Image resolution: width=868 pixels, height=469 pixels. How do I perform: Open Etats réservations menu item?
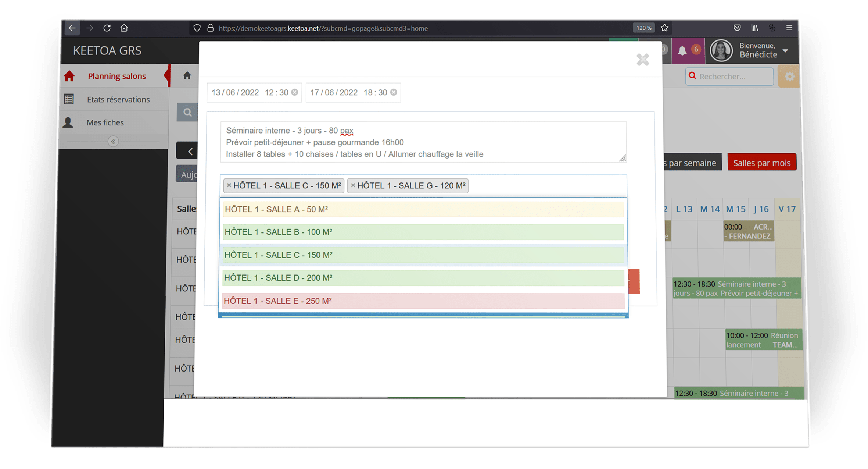118,99
